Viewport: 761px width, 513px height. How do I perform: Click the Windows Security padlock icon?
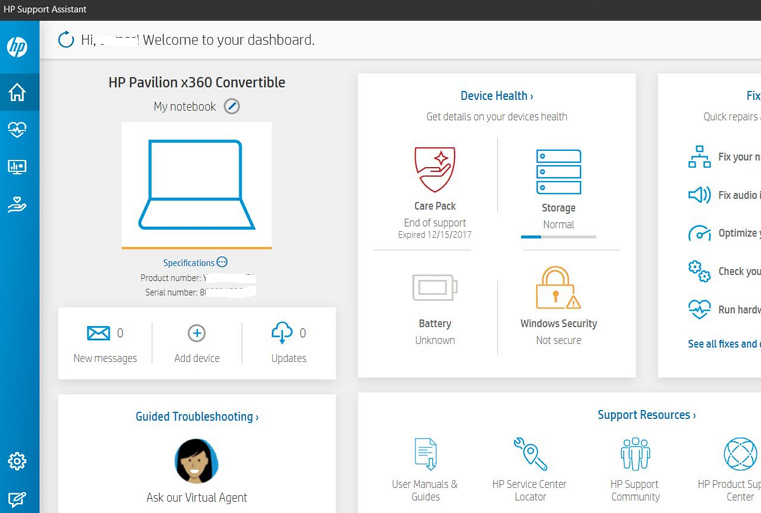[x=558, y=288]
